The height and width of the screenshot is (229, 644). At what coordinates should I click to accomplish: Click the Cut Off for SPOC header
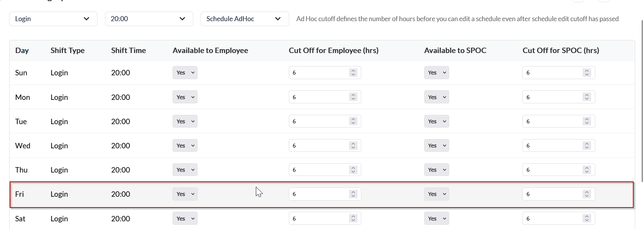tap(560, 50)
